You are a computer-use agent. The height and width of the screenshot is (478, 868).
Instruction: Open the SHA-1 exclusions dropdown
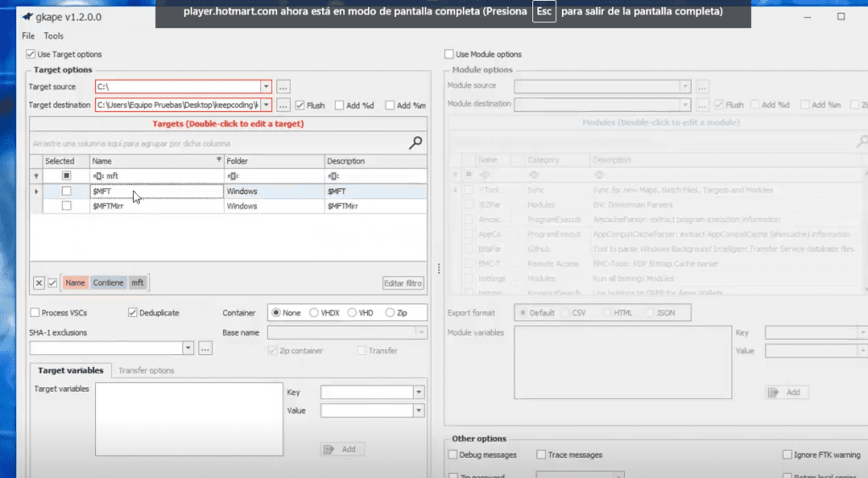coord(188,348)
